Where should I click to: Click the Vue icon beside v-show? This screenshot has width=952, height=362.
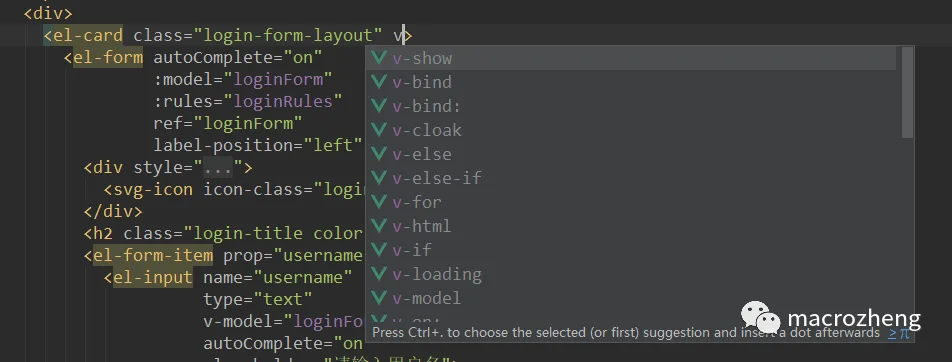click(x=379, y=58)
